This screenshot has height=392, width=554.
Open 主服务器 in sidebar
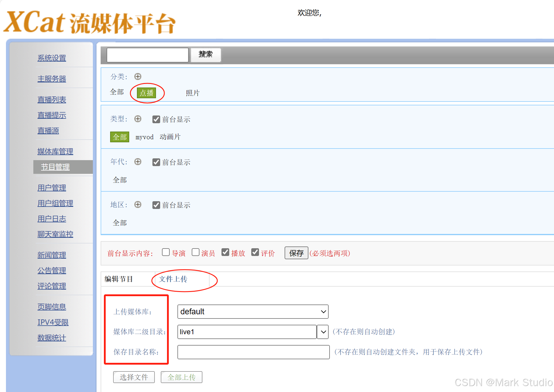point(52,79)
